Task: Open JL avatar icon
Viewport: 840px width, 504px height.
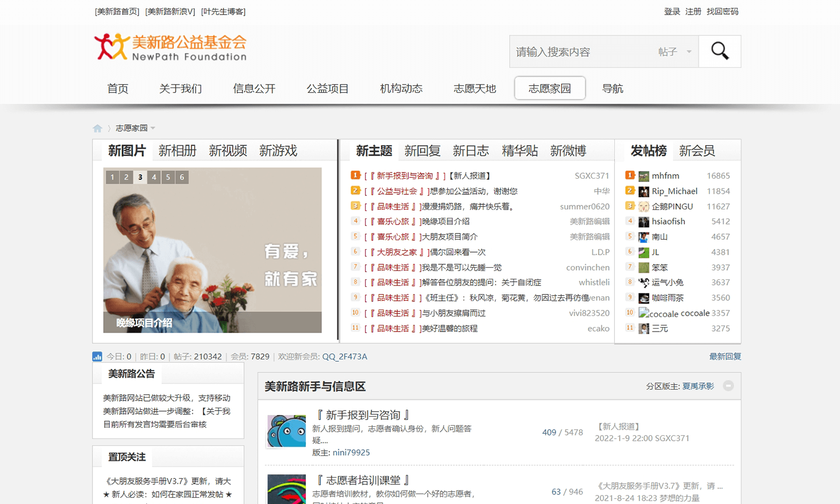Action: tap(644, 253)
